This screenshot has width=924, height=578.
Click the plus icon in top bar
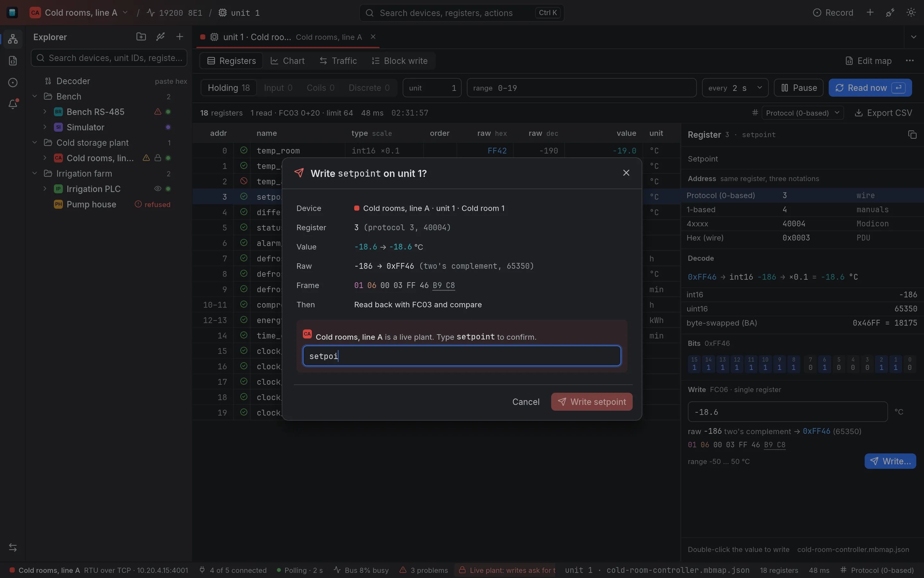point(870,13)
